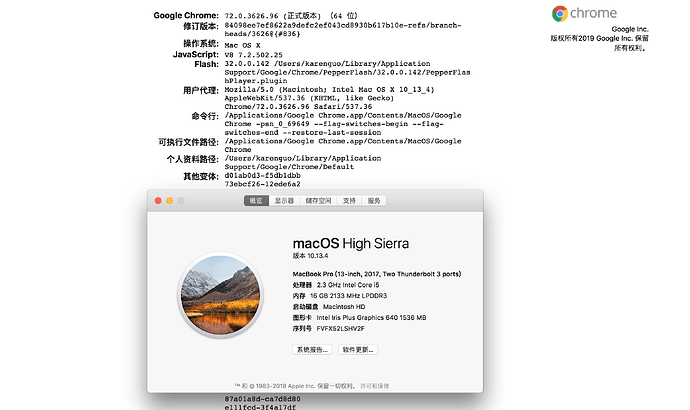Open the 许可和保修 link

coord(374,386)
